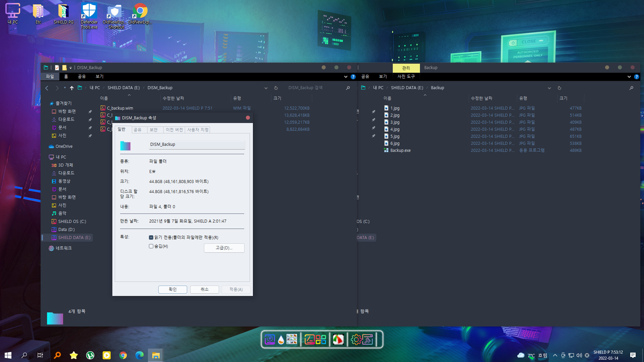The height and width of the screenshot is (362, 644).
Task: Click the DISM_Backup folder name field
Action: (x=197, y=145)
